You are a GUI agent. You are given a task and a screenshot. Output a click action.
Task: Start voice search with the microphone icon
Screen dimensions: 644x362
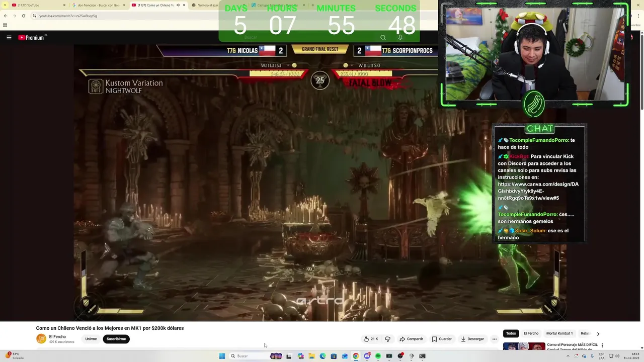pos(400,37)
